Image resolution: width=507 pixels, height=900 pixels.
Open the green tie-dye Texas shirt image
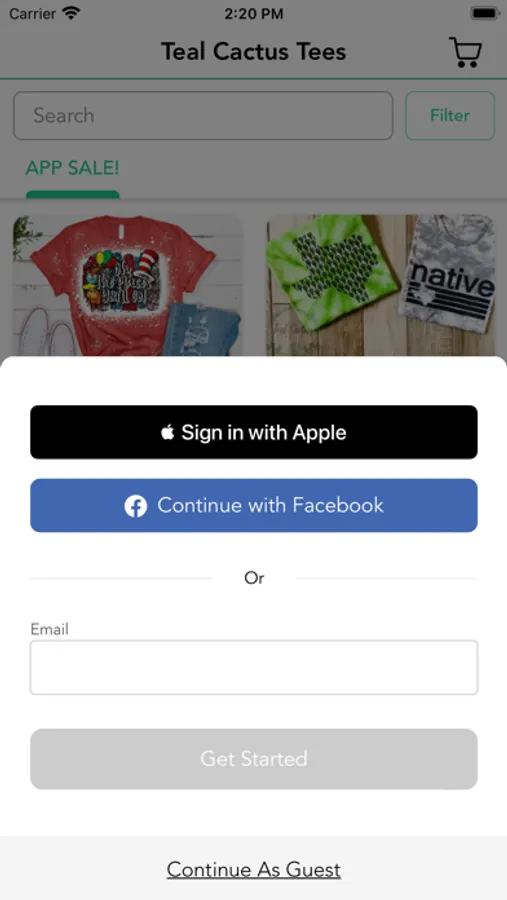[x=381, y=285]
